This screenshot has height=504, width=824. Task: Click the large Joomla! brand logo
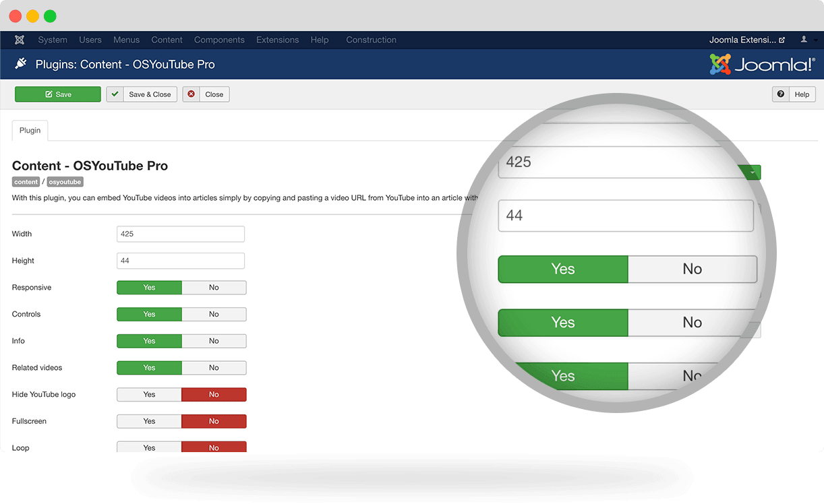[763, 65]
